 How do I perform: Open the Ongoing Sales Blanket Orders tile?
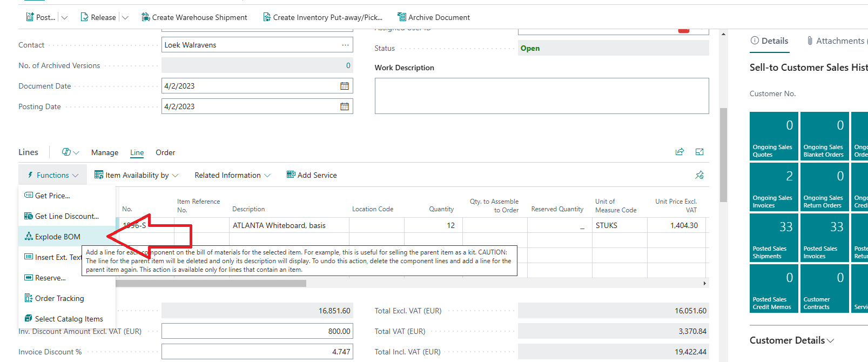point(825,136)
